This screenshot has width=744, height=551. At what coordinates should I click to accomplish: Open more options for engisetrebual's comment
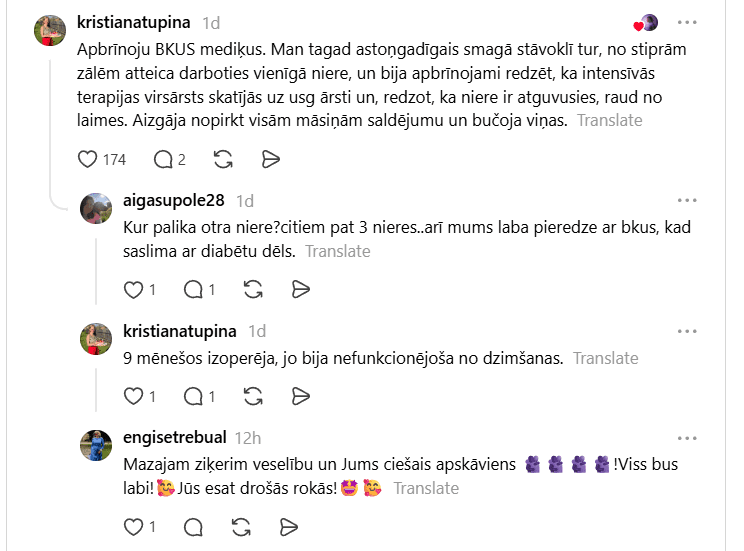tap(687, 438)
